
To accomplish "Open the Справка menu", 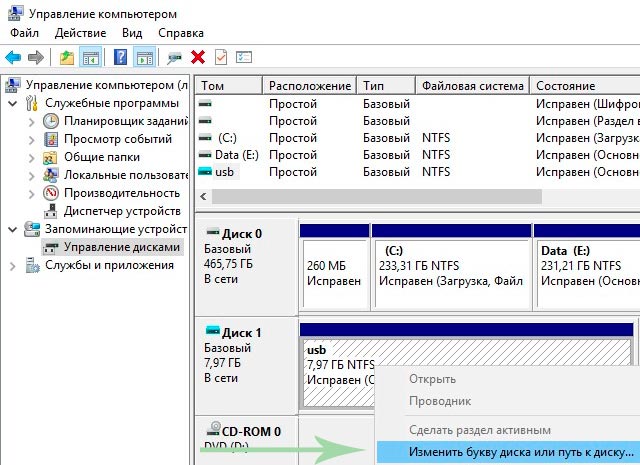I will point(180,33).
